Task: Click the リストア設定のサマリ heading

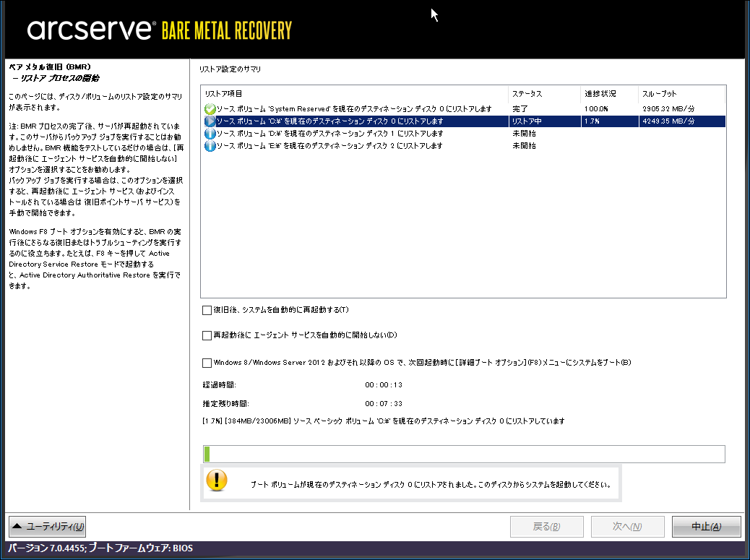Action: 230,69
